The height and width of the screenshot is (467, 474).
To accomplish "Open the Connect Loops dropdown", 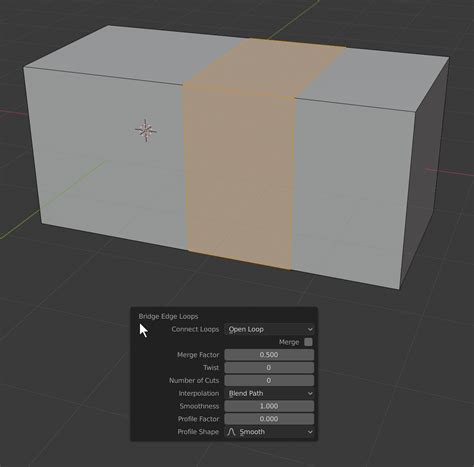I will [x=269, y=329].
